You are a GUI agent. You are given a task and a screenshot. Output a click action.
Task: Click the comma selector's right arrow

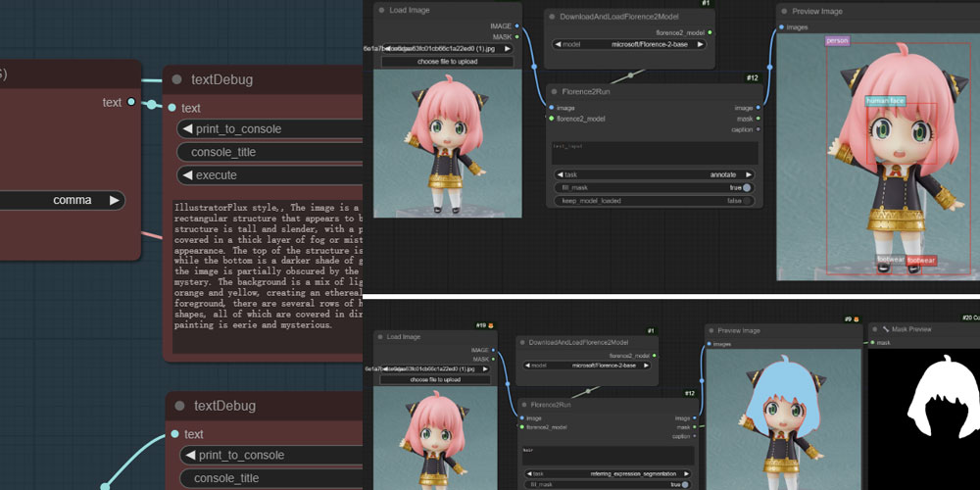click(115, 200)
